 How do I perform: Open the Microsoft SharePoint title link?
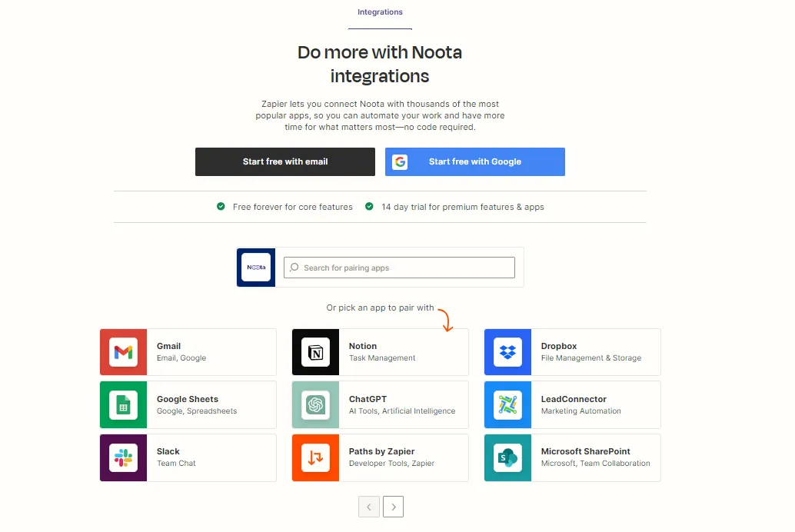[585, 451]
